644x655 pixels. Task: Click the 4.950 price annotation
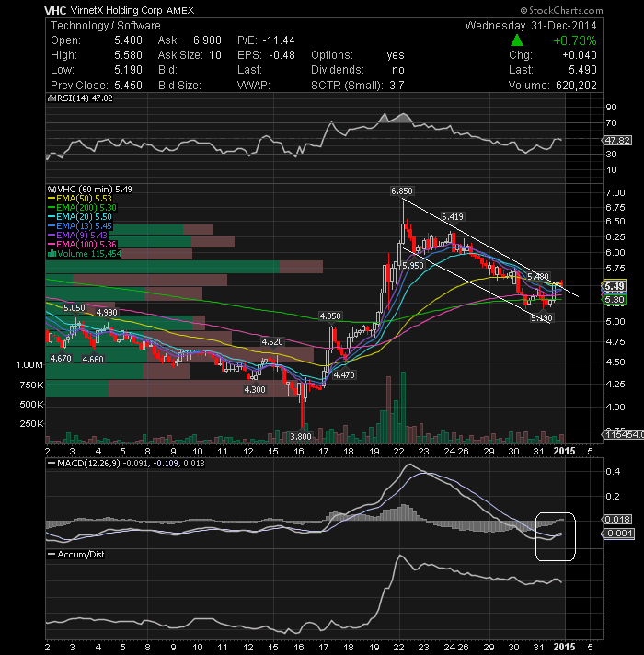[x=330, y=316]
